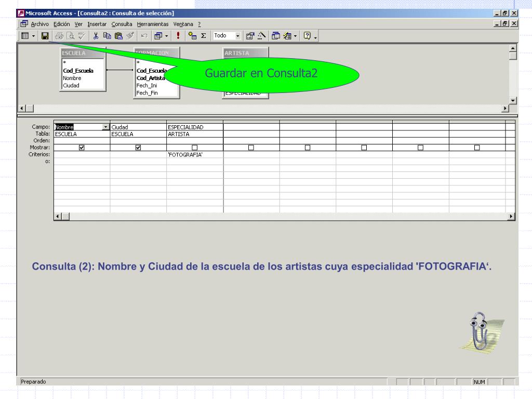532x399 pixels.
Task: Click the Guardar en Consulta2 callout
Action: pos(261,73)
